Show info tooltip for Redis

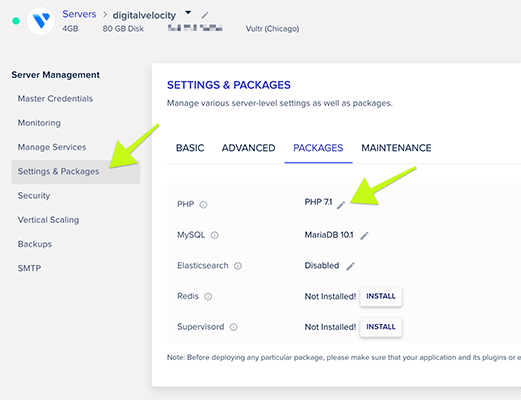[x=208, y=296]
